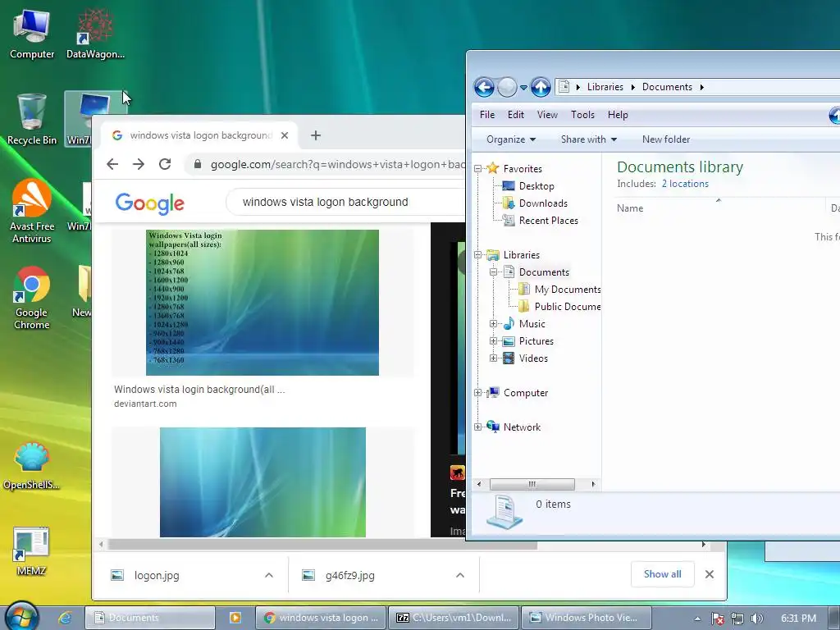This screenshot has height=630, width=840.
Task: Click the Chrome address bar URL
Action: 337,164
